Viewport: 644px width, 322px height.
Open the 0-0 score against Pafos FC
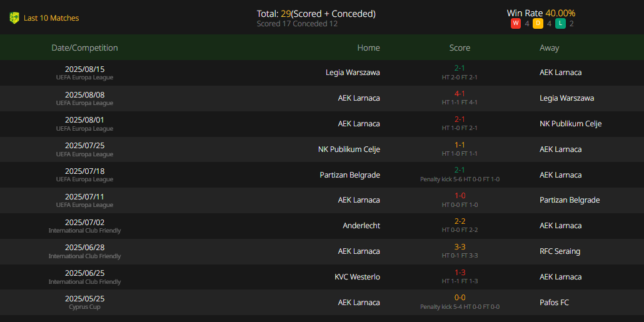point(460,298)
